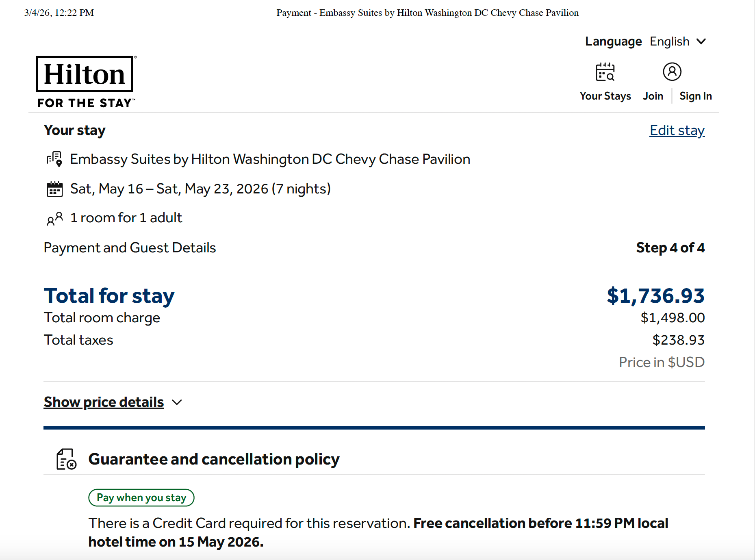Click the total price $1,736.93

[x=655, y=295]
